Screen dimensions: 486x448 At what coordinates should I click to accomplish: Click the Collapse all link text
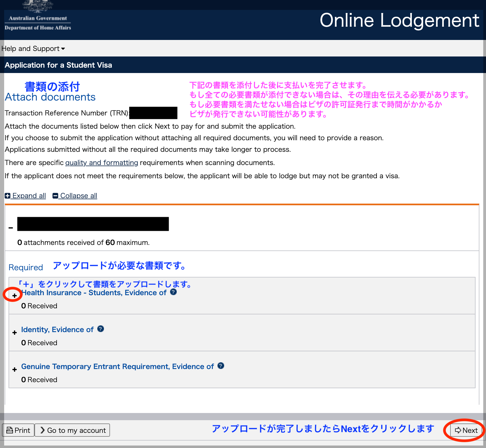pyautogui.click(x=79, y=196)
